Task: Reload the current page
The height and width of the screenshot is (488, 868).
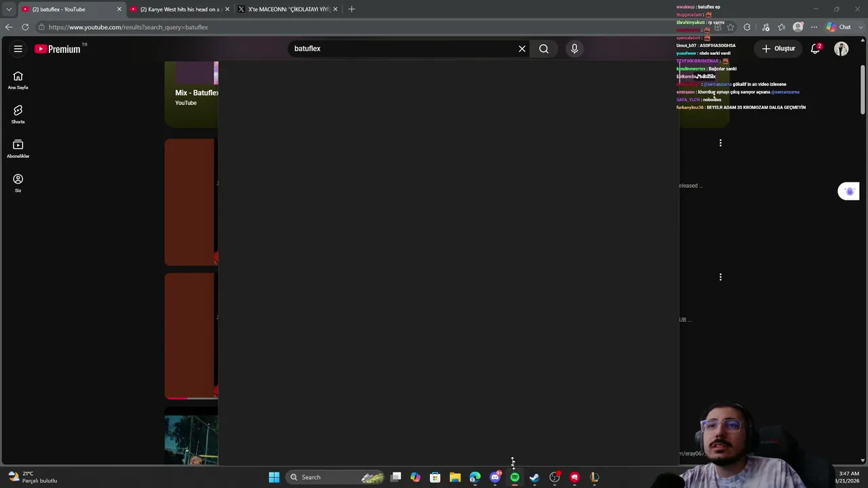Action: click(x=25, y=27)
